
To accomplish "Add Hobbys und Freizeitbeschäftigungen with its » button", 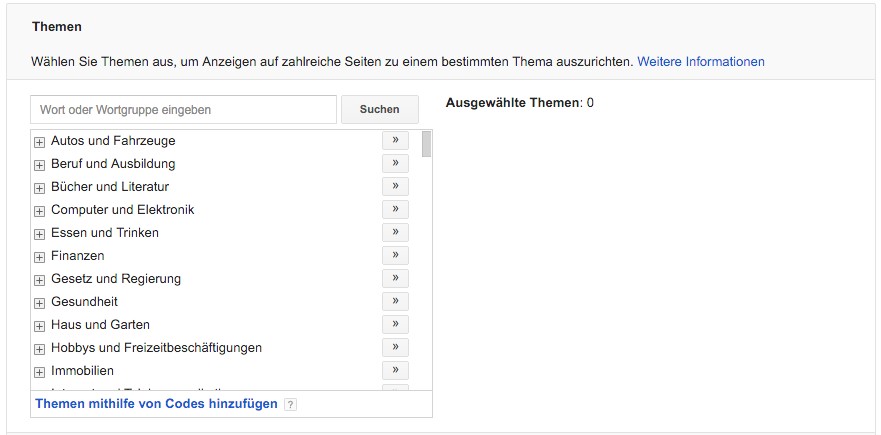I will click(x=395, y=348).
